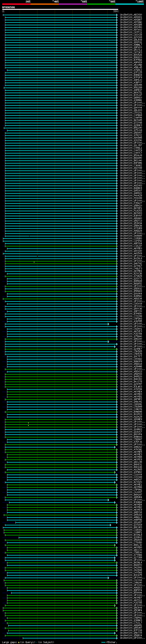This screenshot has width=146, height=644.
Task: Click hit label UniRef100_A2RAN8
Action: tap(131, 366)
